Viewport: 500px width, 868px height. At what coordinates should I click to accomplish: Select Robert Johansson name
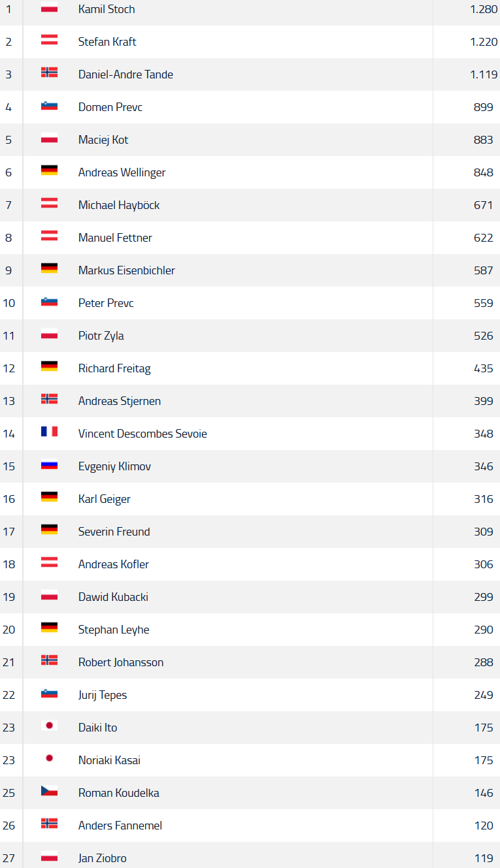(x=121, y=662)
